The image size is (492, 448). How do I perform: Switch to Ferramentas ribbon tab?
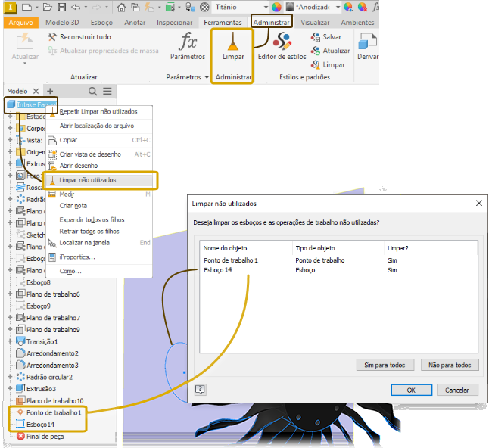point(223,23)
